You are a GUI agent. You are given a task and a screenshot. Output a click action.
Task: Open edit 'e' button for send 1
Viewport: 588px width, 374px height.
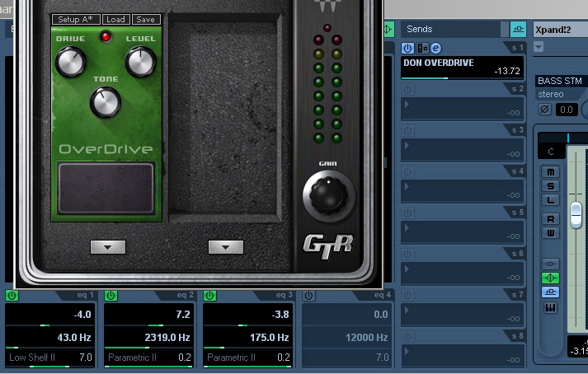[x=435, y=48]
